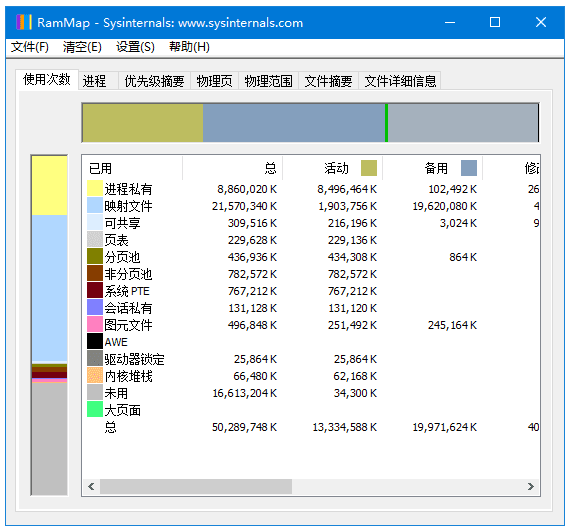Click the 可共享 pale blue swatch

(x=95, y=223)
